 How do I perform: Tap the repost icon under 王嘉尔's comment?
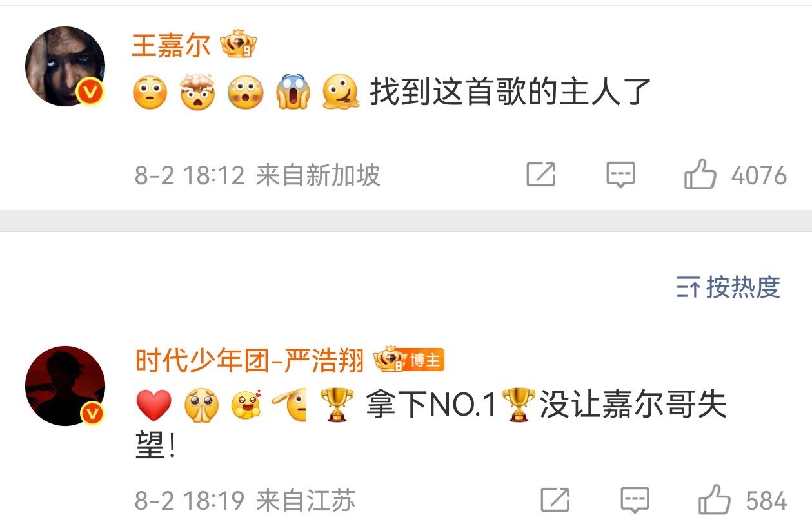540,175
